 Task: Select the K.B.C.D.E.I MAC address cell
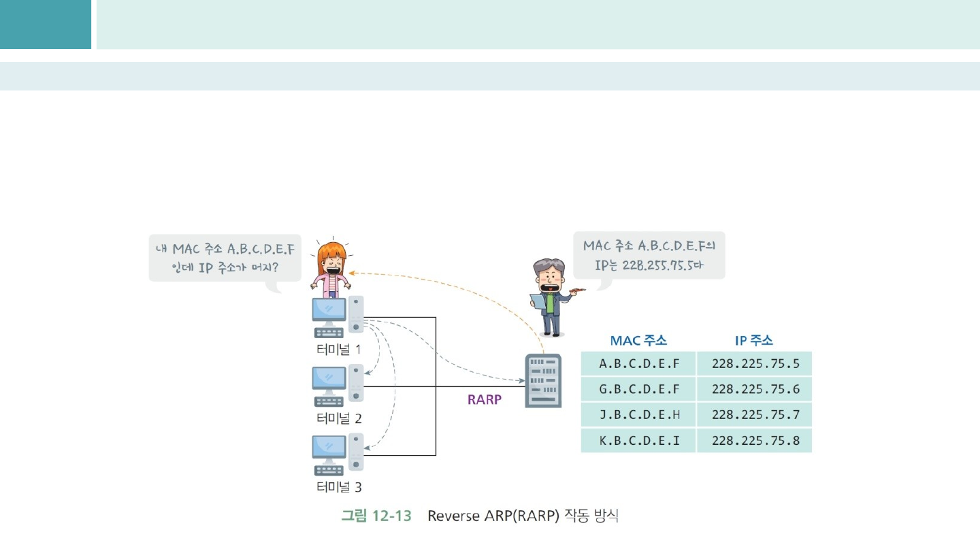coord(638,440)
